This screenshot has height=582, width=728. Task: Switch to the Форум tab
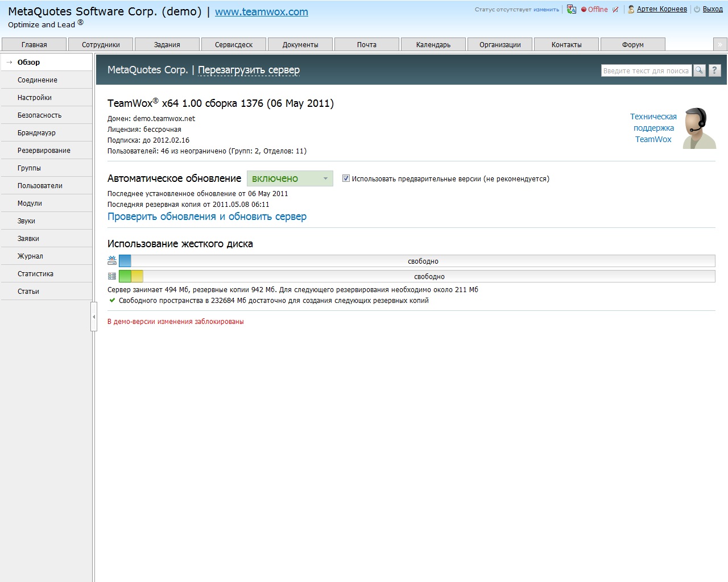coord(633,44)
